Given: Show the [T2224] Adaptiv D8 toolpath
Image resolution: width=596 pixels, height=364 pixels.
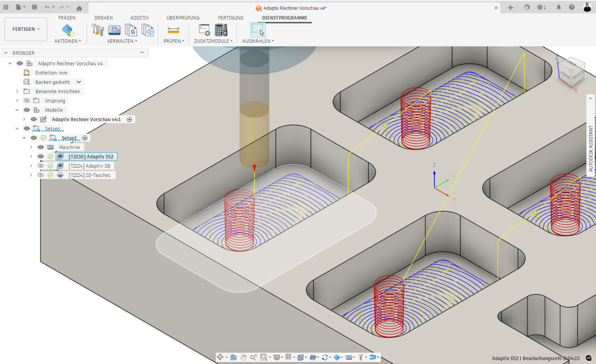Looking at the screenshot, I should [41, 166].
